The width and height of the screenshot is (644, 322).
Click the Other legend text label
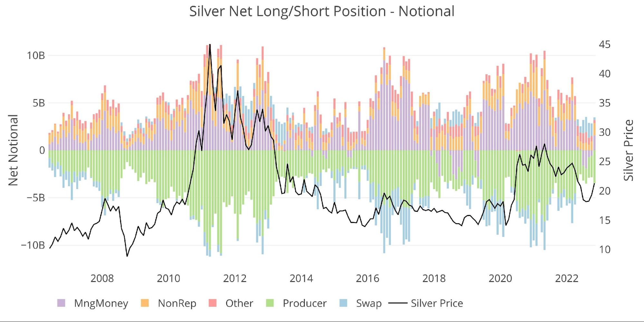(x=239, y=303)
